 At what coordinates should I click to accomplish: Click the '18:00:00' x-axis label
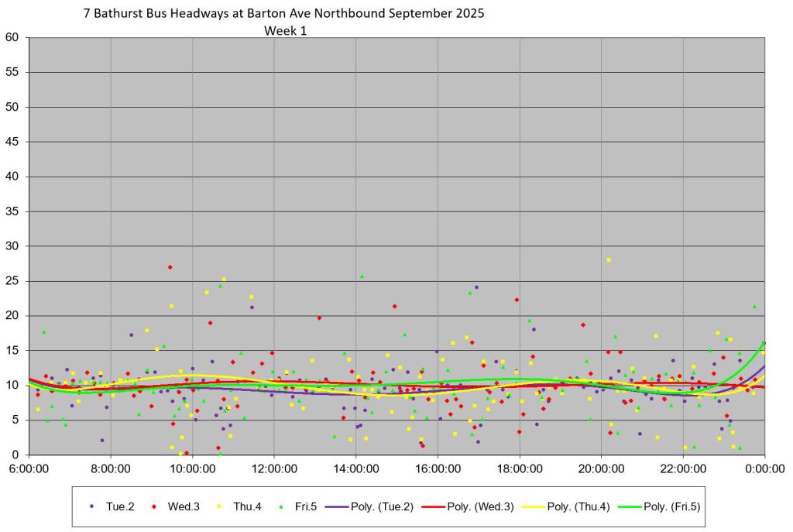pos(519,469)
